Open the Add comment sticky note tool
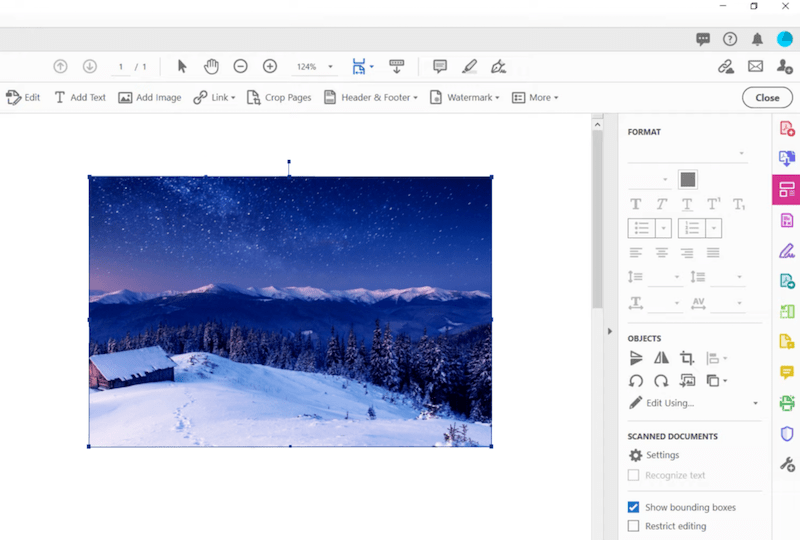This screenshot has height=540, width=800. (x=439, y=66)
